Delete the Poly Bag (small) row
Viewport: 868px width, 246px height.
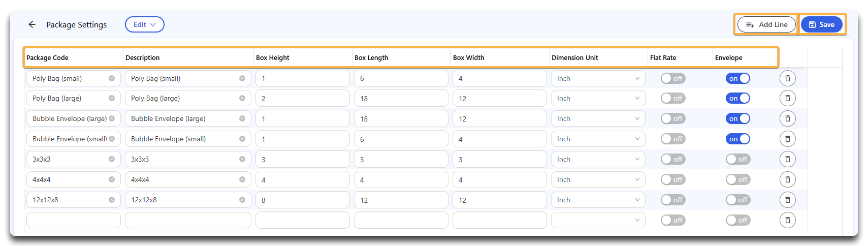pyautogui.click(x=788, y=78)
